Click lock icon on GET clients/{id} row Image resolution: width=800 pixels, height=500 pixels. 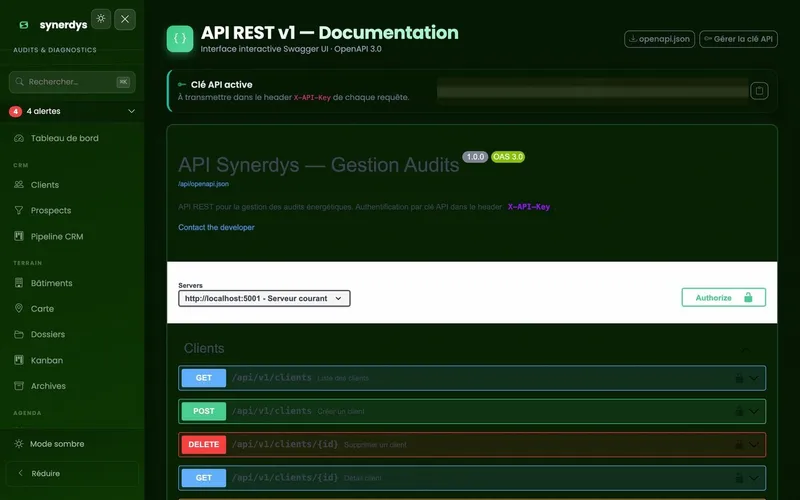739,478
